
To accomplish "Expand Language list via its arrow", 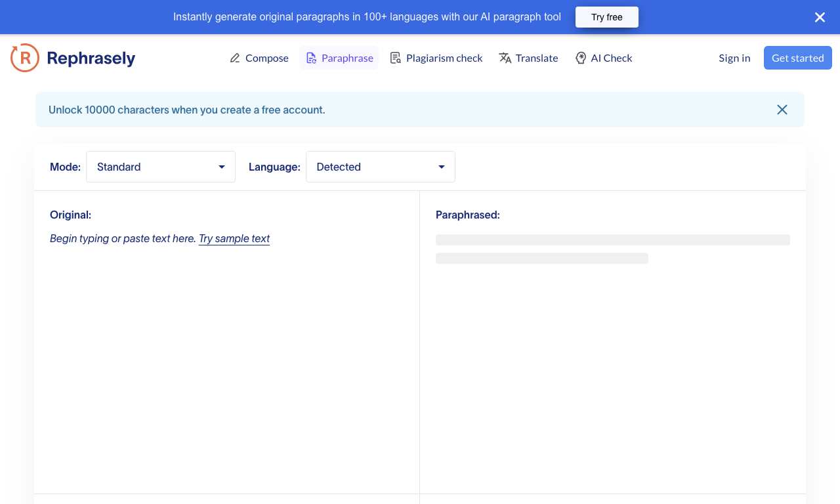I will click(x=442, y=167).
